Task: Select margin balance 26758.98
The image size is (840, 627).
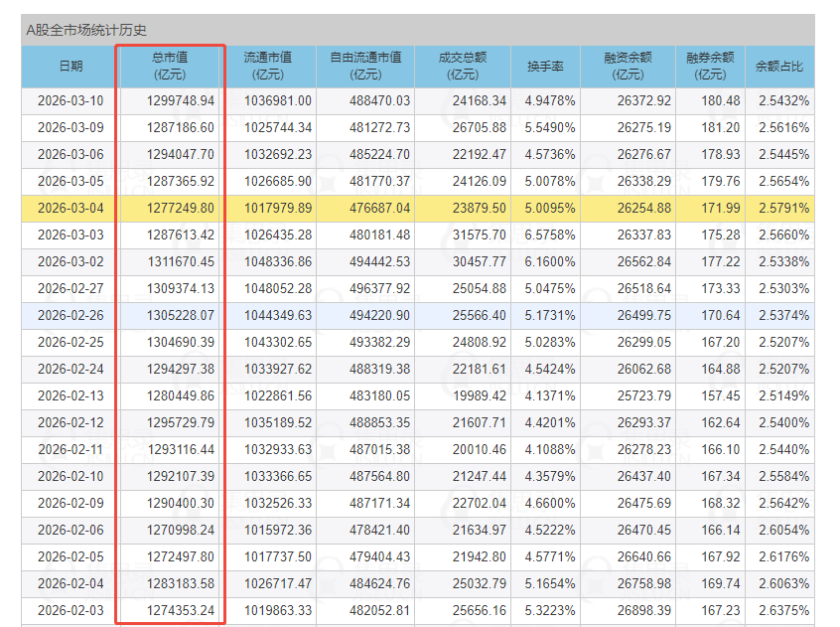Action: [644, 583]
